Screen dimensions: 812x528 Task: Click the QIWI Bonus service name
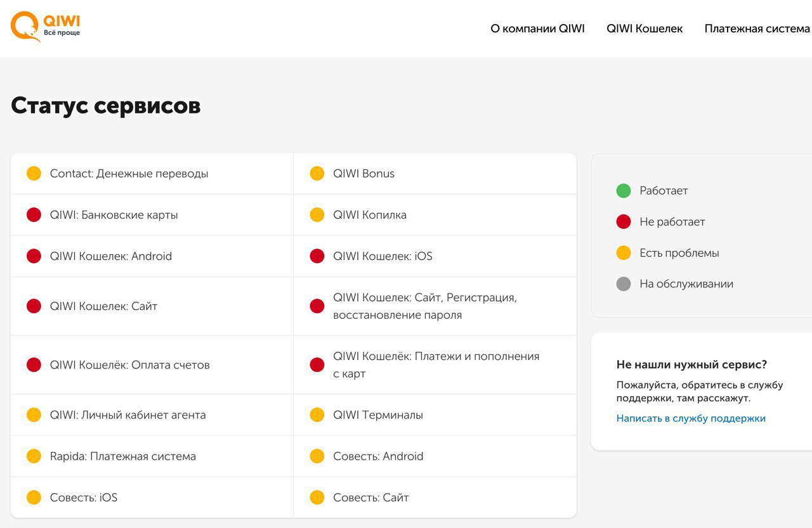pyautogui.click(x=363, y=174)
